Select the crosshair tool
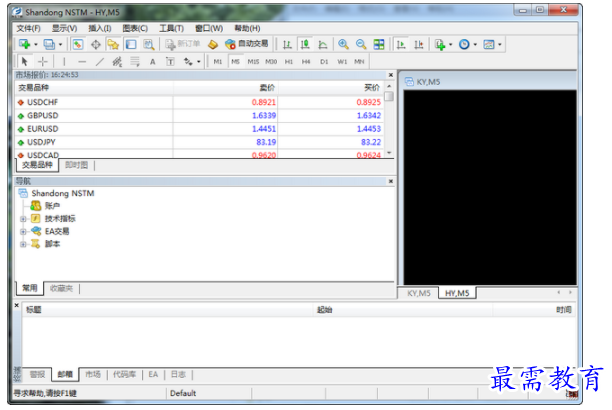This screenshot has width=612, height=410. pos(42,61)
